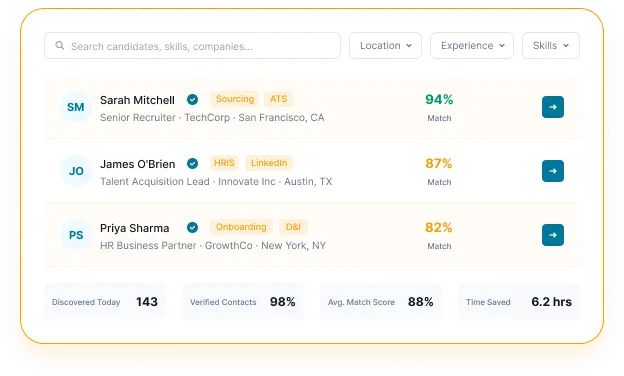
Task: Click the 87% match score
Action: tap(439, 164)
